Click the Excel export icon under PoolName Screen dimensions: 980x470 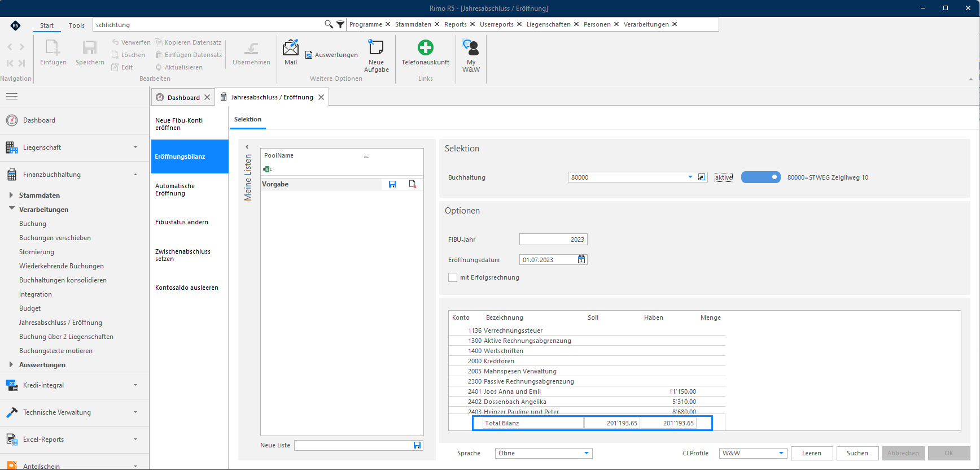(268, 169)
